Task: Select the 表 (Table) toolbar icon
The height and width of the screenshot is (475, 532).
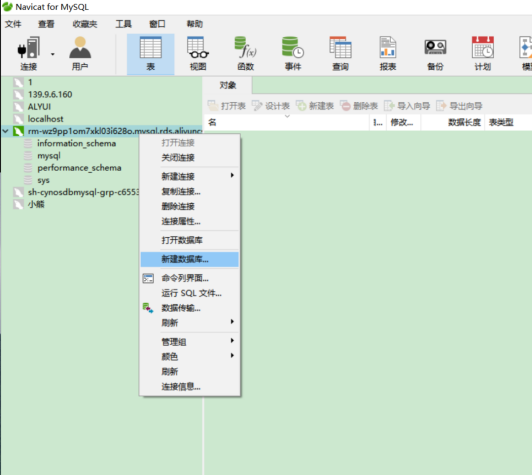Action: coord(151,54)
